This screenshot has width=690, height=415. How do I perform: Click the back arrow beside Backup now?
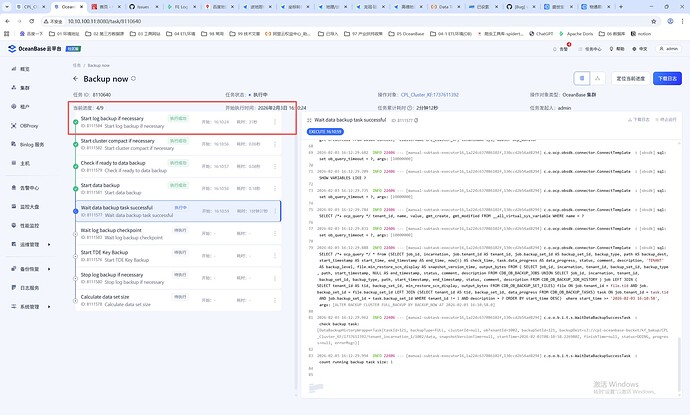click(x=77, y=78)
